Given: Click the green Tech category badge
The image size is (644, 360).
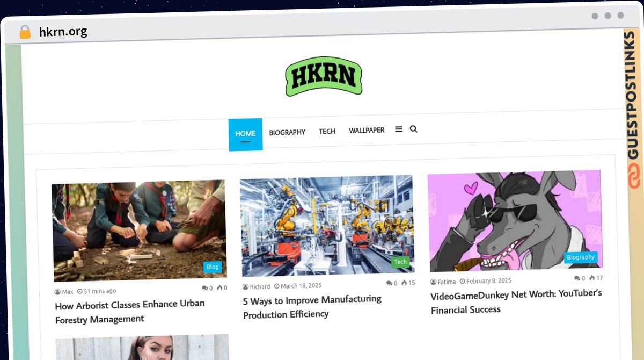Looking at the screenshot, I should (x=400, y=262).
